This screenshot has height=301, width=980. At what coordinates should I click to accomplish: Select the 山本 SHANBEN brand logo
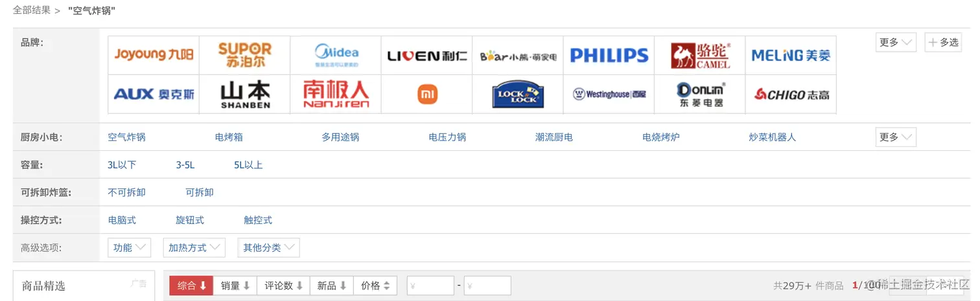pos(245,95)
